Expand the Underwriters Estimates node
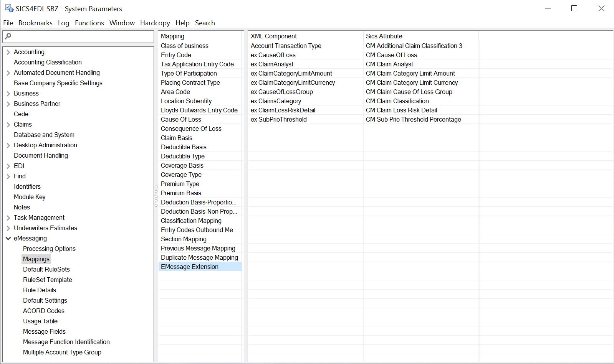 (x=8, y=228)
